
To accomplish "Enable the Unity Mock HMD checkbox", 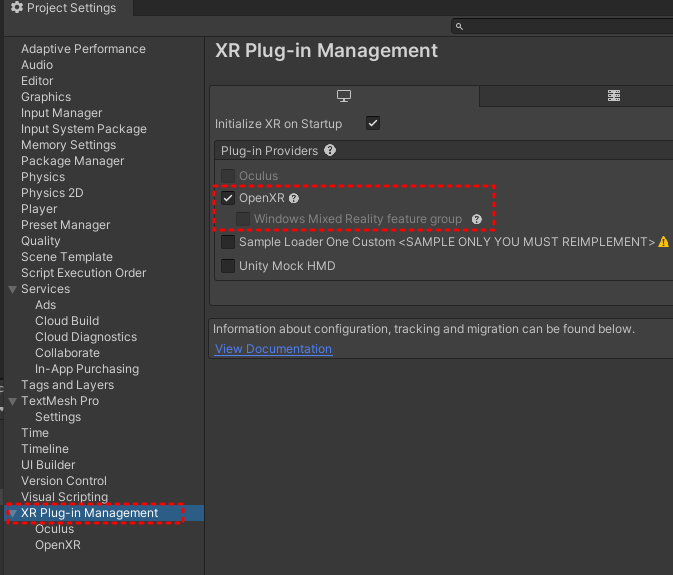I will coord(228,266).
